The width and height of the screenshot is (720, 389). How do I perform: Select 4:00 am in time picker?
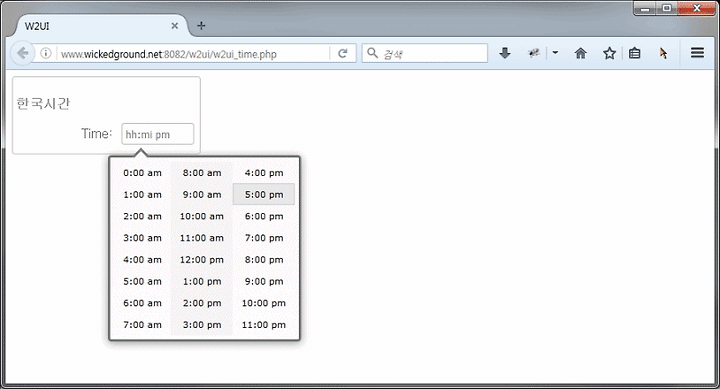[142, 259]
